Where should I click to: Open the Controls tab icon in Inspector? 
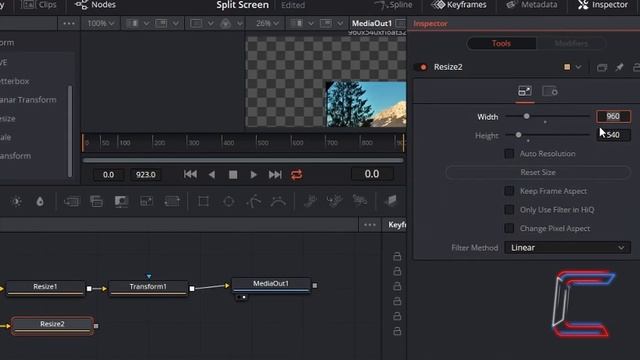(524, 91)
